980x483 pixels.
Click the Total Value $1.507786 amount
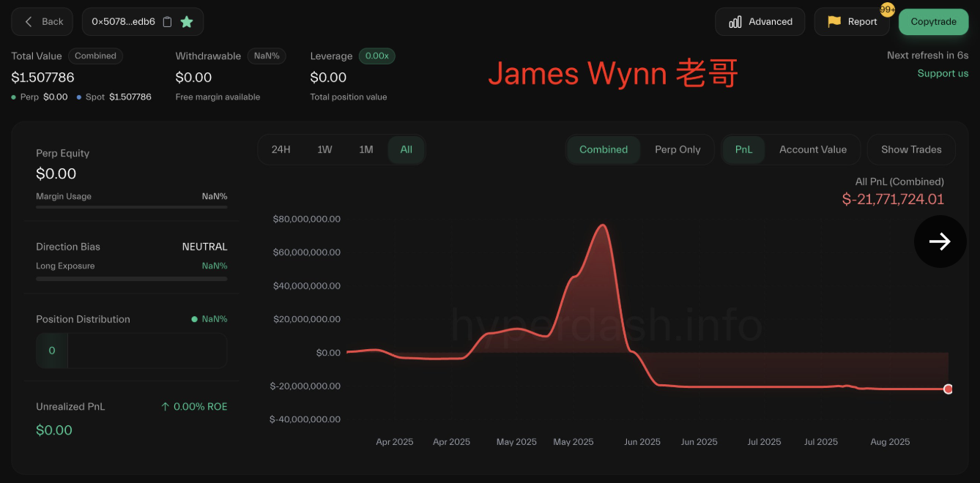[42, 78]
